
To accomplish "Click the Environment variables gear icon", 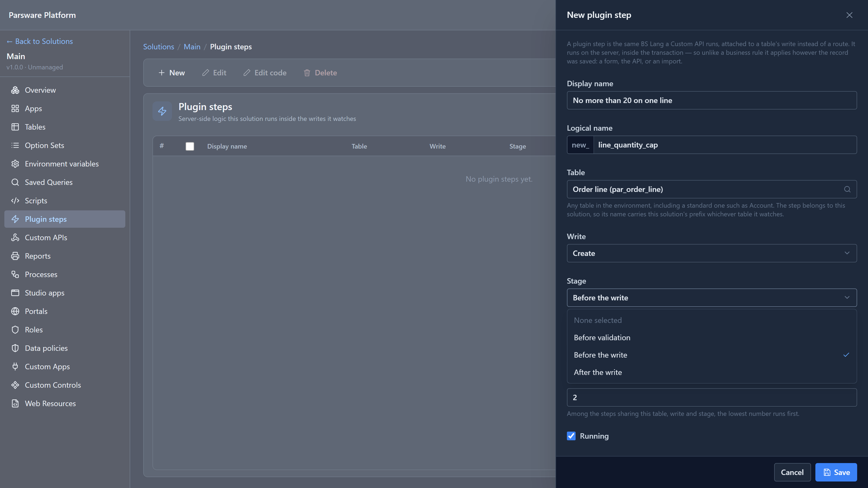I will 15,164.
